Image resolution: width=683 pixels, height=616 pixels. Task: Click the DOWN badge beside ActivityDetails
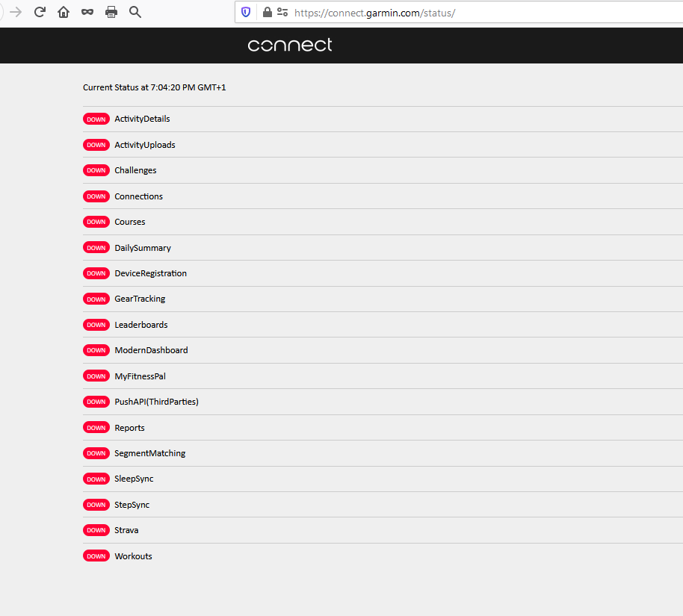click(96, 119)
